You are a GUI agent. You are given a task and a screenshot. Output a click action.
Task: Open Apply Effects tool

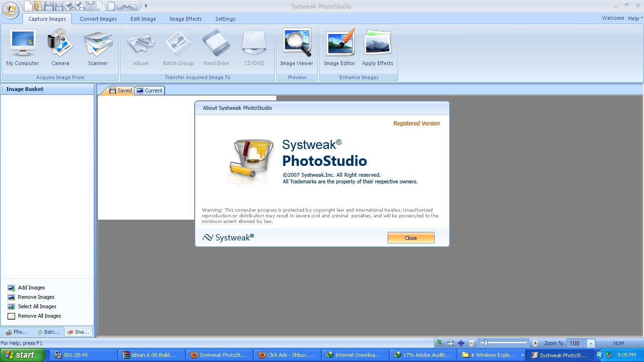point(378,48)
